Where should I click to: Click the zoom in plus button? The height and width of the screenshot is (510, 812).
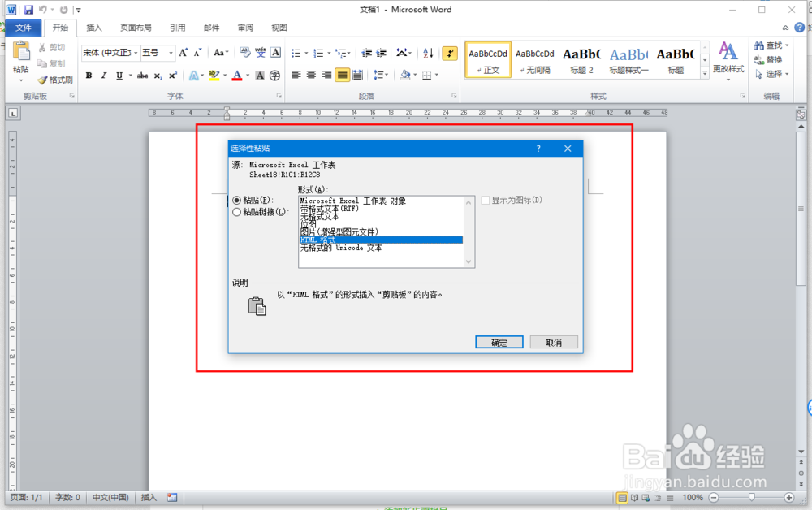[x=788, y=498]
